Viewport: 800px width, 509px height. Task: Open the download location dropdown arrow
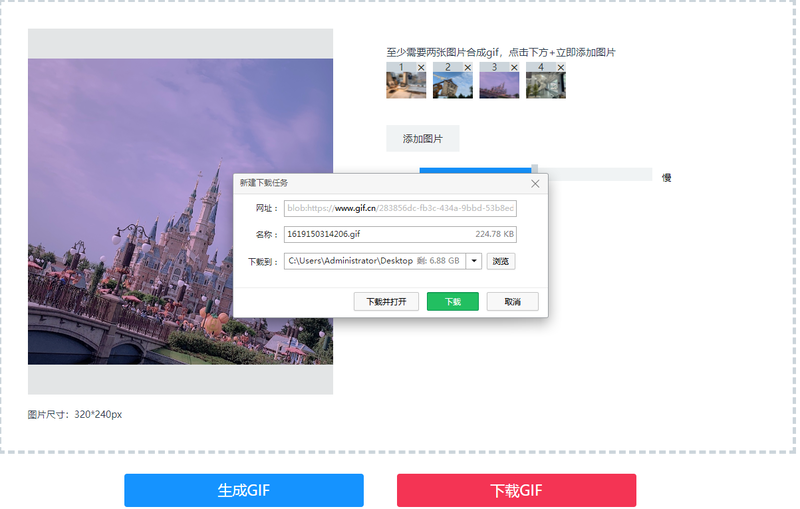tap(474, 261)
